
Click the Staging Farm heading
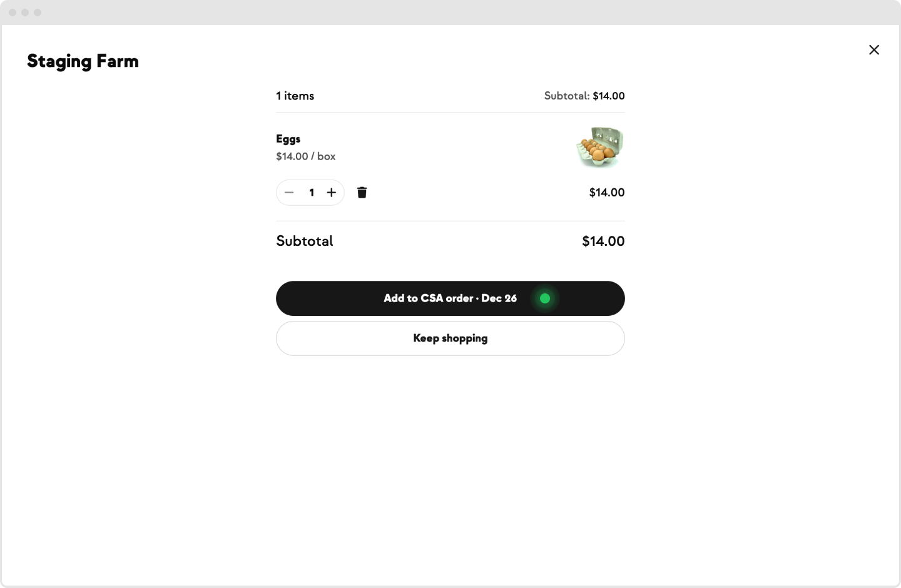click(x=83, y=61)
